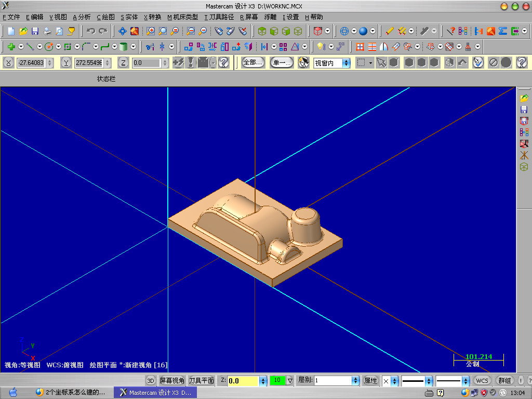Click the Undo arrow icon
Viewport: 532px width, 399px height.
[90, 31]
